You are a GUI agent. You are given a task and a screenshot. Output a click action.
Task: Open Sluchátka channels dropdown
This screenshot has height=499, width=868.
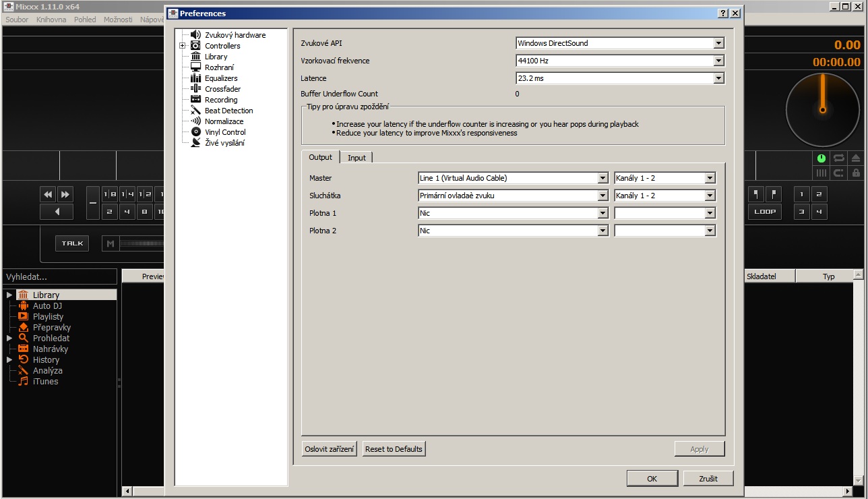664,196
